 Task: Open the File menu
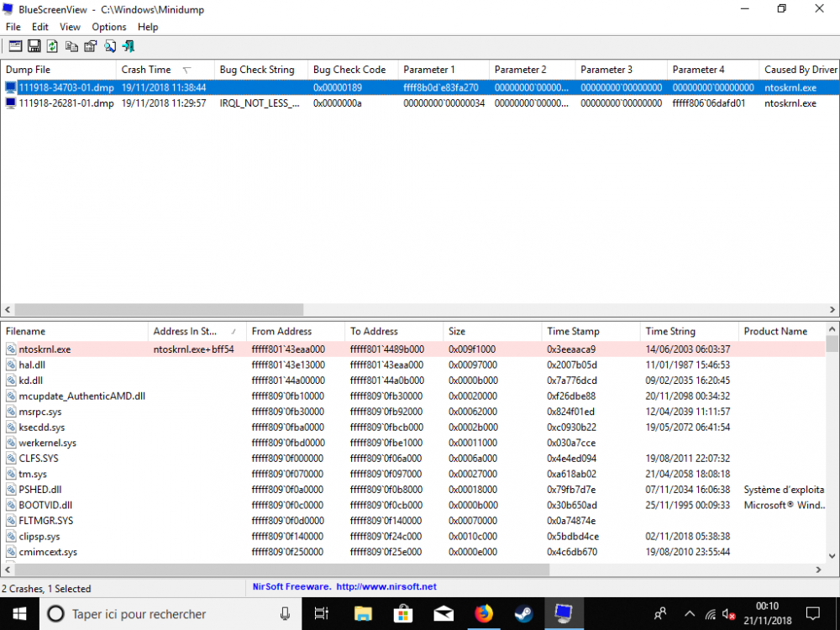pyautogui.click(x=13, y=27)
